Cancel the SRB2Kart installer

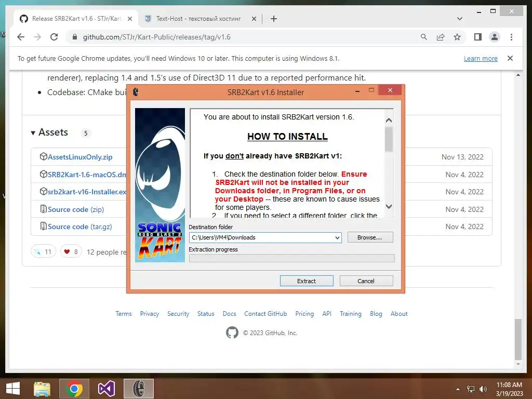click(x=366, y=281)
